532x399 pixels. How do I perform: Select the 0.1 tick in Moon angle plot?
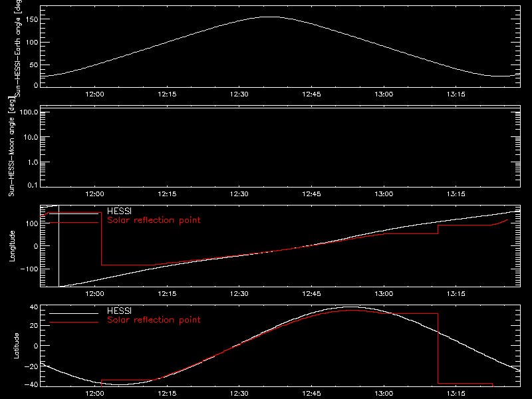click(33, 185)
